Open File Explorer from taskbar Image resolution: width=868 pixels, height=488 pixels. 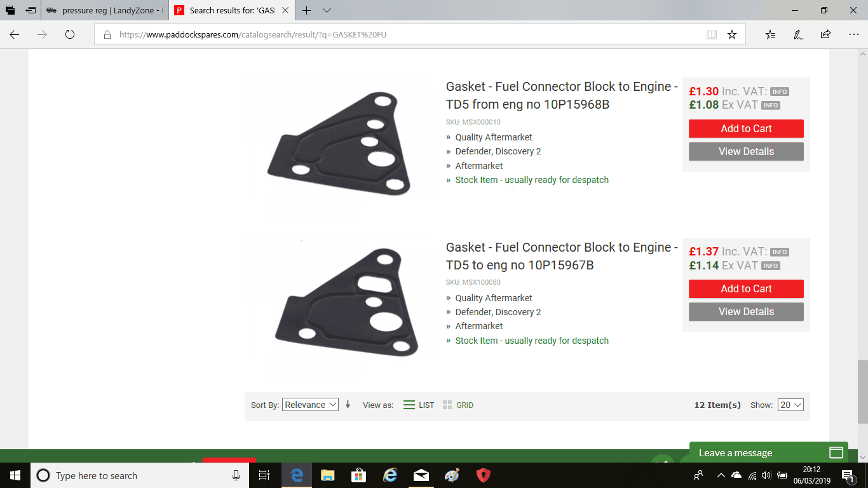328,475
